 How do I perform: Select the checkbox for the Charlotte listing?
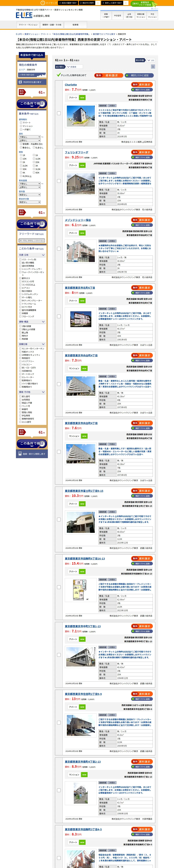[59, 113]
